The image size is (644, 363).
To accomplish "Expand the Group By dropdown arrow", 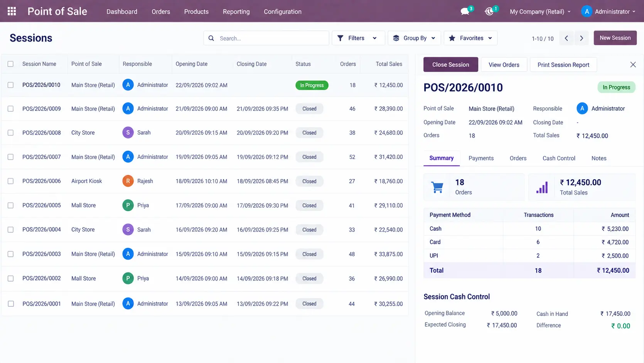I will coord(433,38).
